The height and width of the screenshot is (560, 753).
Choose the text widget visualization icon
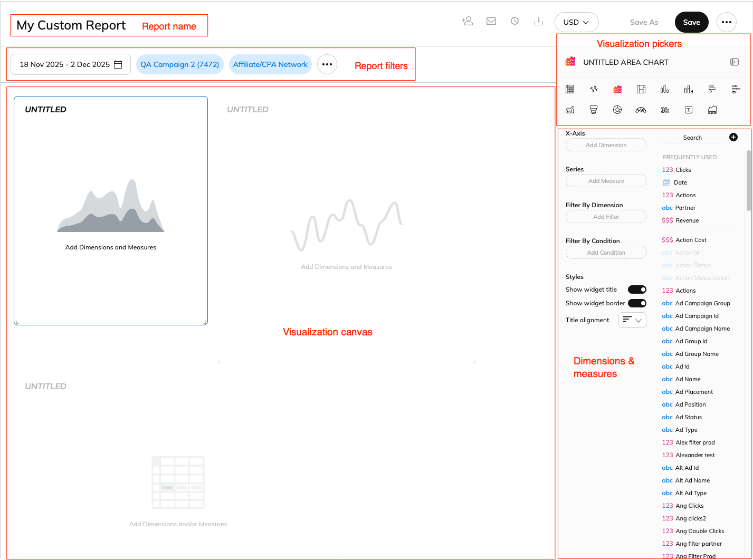click(688, 110)
